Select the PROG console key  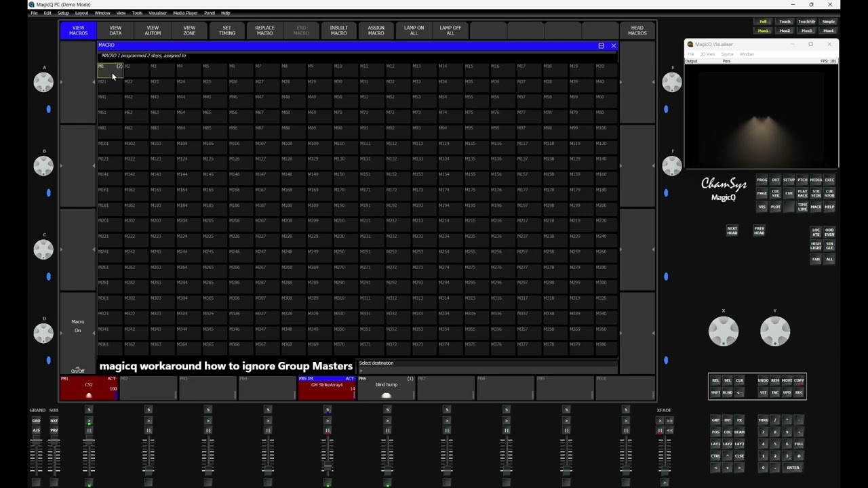click(762, 180)
